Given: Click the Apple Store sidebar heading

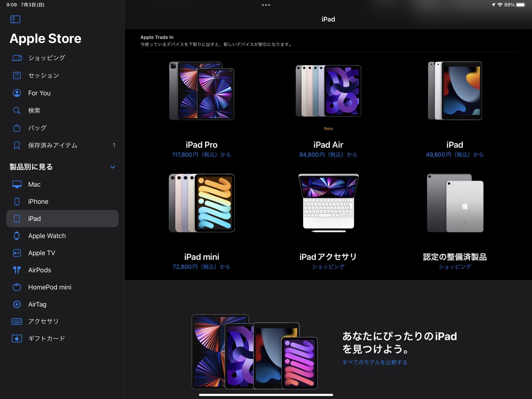Looking at the screenshot, I should coord(45,39).
